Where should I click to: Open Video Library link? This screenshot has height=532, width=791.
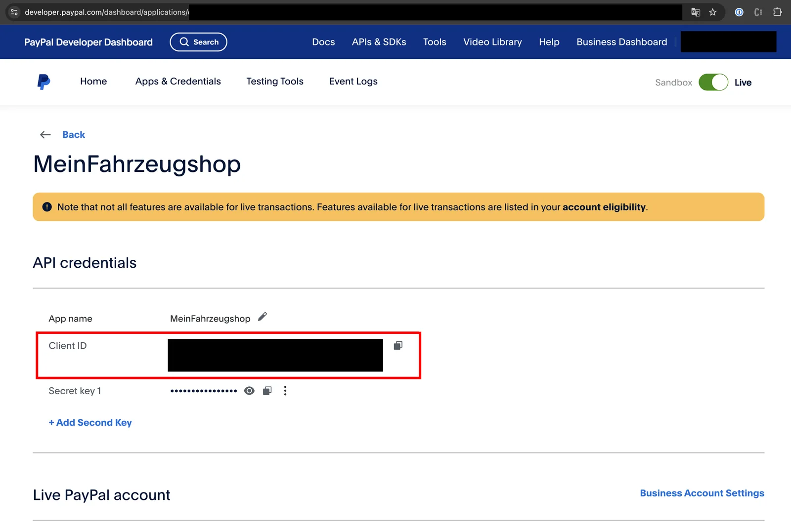(492, 42)
